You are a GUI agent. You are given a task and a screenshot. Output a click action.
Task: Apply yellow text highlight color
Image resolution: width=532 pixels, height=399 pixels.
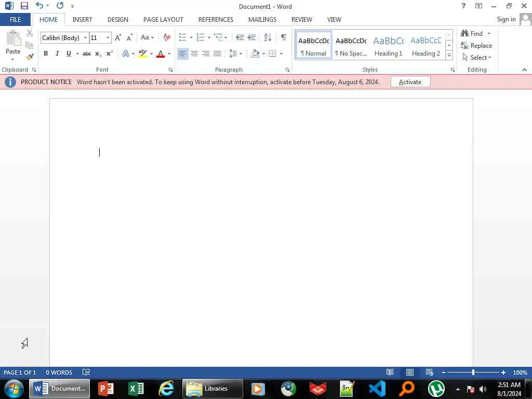[143, 54]
